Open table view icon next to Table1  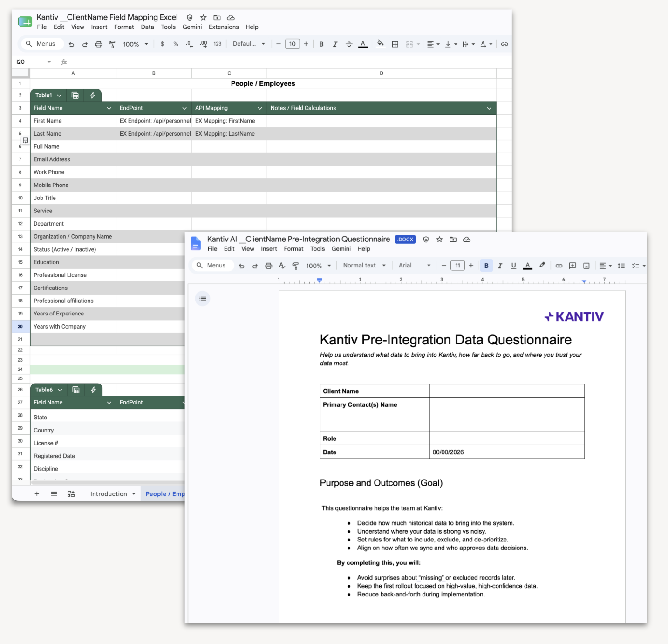click(x=75, y=96)
